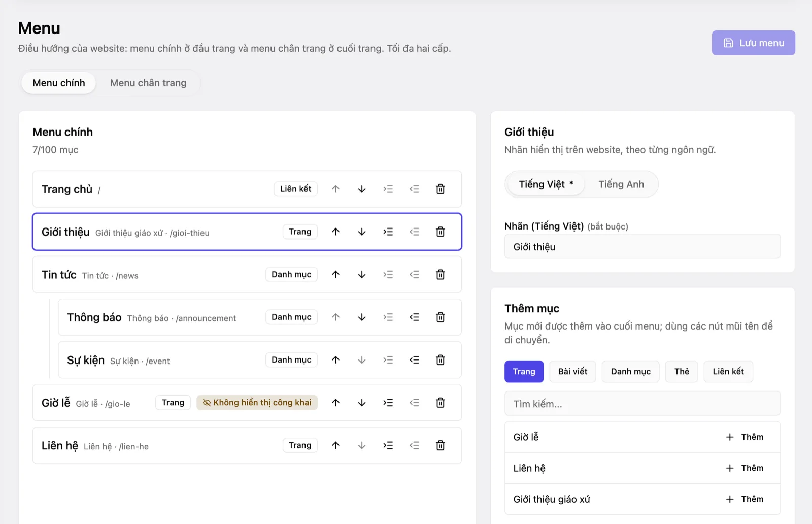
Task: Select the Tiếng Anh language tab
Action: [621, 184]
